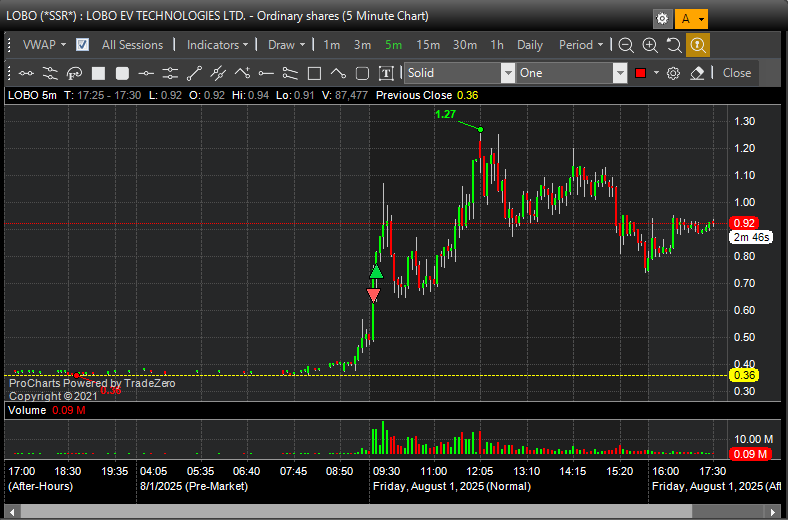The image size is (788, 520).
Task: Click the red line color swatch
Action: pyautogui.click(x=640, y=73)
